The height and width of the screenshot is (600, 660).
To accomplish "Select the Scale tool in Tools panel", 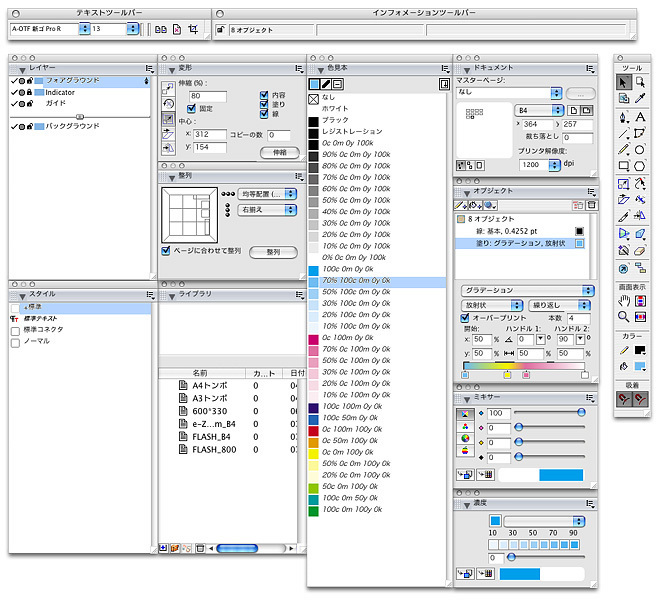I will (x=623, y=184).
